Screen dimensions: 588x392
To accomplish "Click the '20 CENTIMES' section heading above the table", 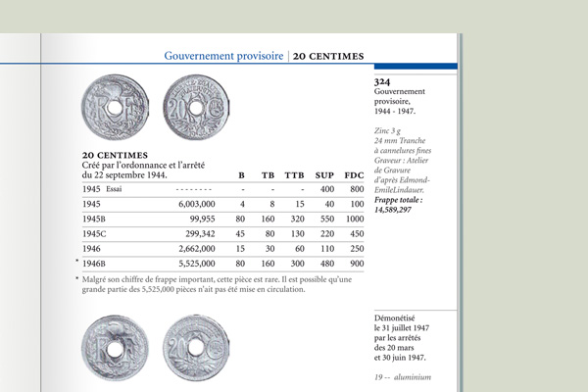I will (x=115, y=155).
